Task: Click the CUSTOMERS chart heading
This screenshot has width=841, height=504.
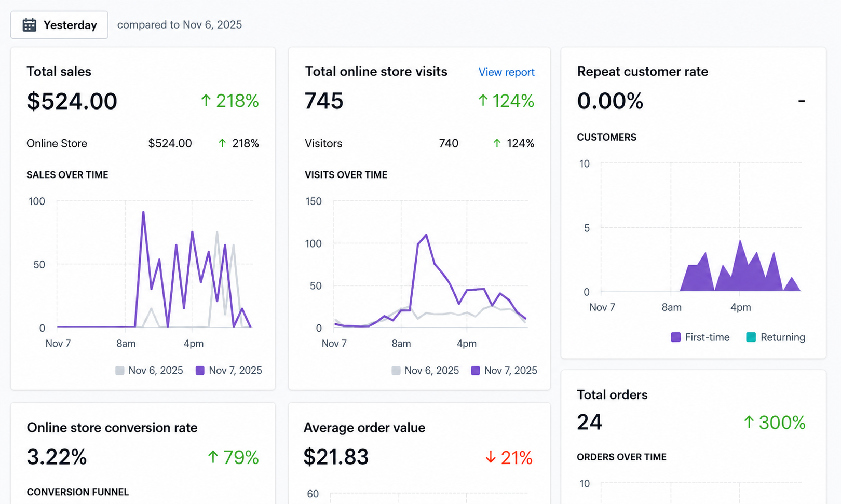Action: tap(606, 138)
